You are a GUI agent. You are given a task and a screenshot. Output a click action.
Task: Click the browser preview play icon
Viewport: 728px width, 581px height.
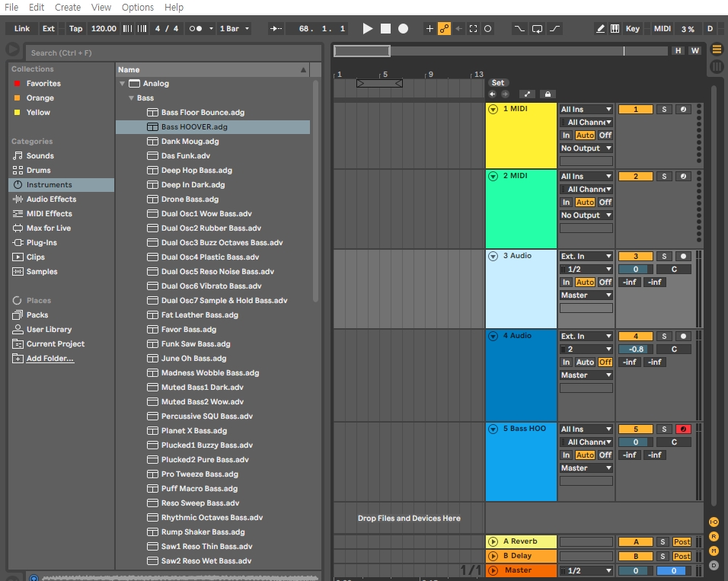[12, 49]
